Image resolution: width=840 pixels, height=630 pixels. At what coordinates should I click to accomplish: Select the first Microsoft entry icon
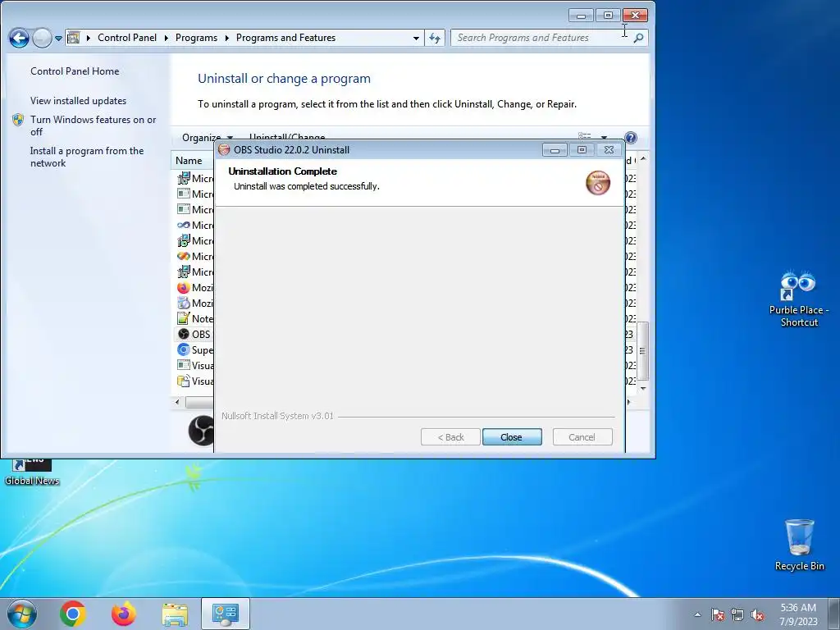[x=184, y=178]
